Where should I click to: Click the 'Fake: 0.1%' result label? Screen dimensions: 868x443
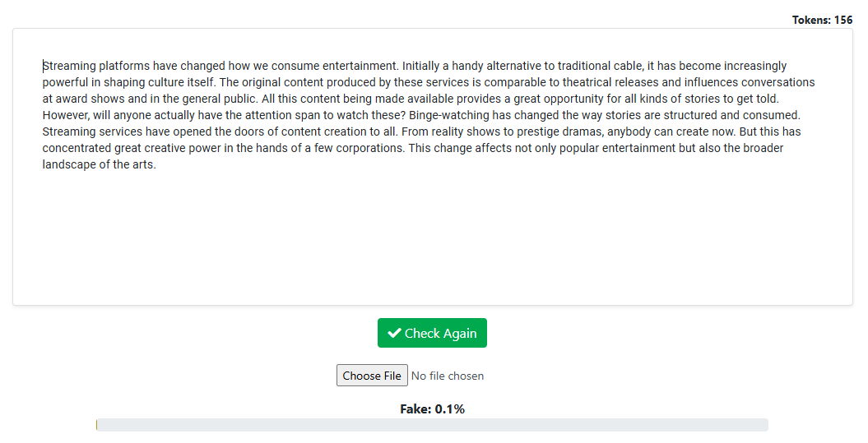pos(432,409)
